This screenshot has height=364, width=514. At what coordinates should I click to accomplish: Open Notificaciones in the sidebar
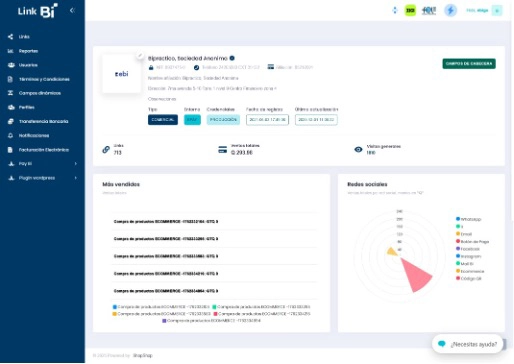point(34,135)
